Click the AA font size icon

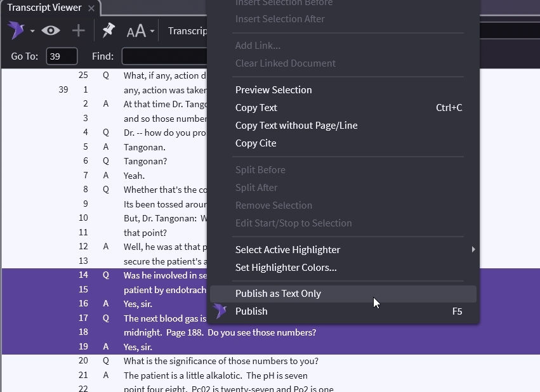pos(136,31)
